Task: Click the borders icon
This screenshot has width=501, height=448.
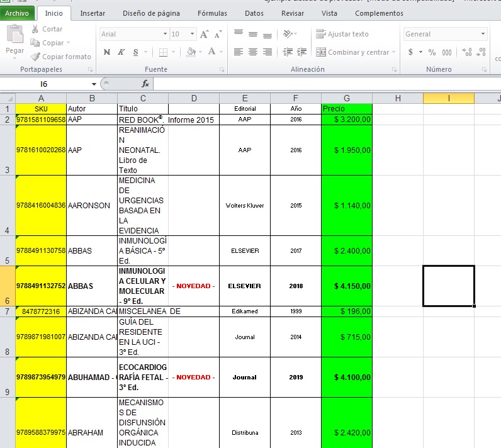Action: (163, 52)
